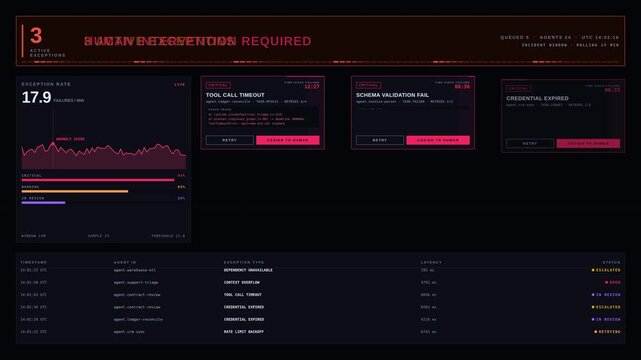Select agent.warehouse-etl in the table

134,270
